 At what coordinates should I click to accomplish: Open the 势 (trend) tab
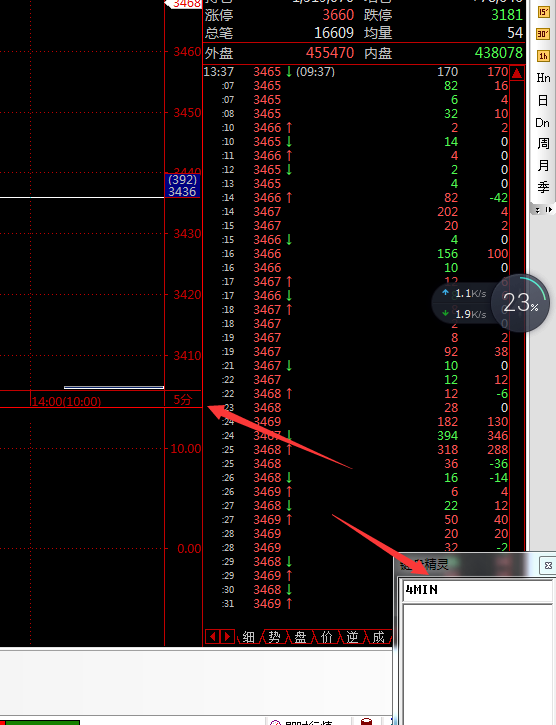click(274, 637)
